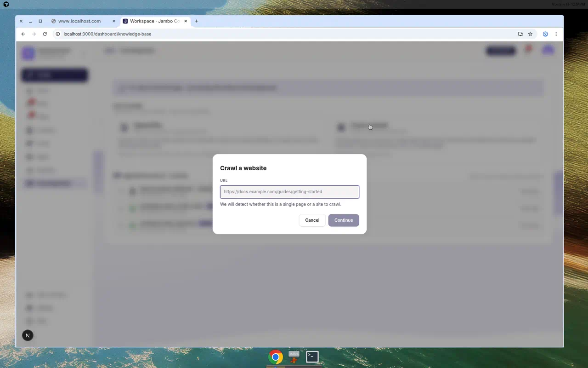The image size is (588, 368).
Task: Open a new browser tab
Action: click(x=197, y=21)
